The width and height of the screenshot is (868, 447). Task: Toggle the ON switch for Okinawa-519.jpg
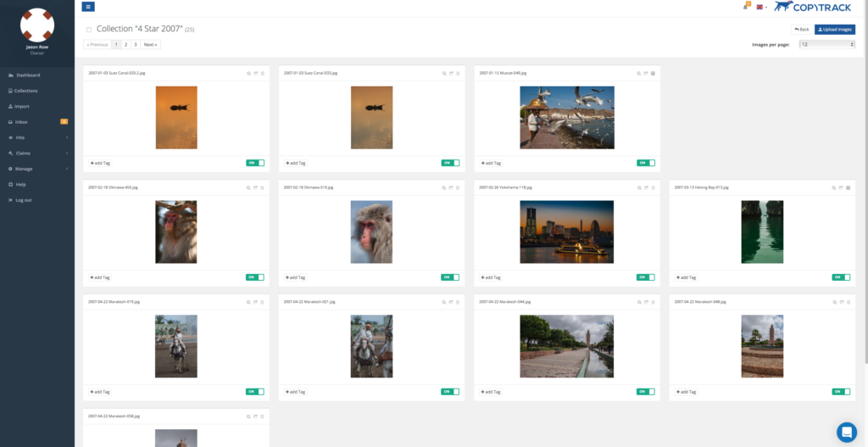[x=450, y=277]
